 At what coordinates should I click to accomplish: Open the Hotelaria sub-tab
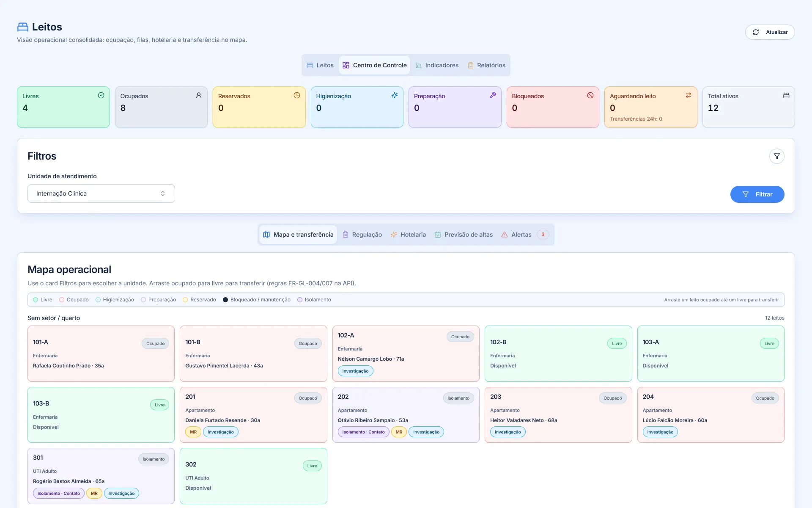point(408,235)
